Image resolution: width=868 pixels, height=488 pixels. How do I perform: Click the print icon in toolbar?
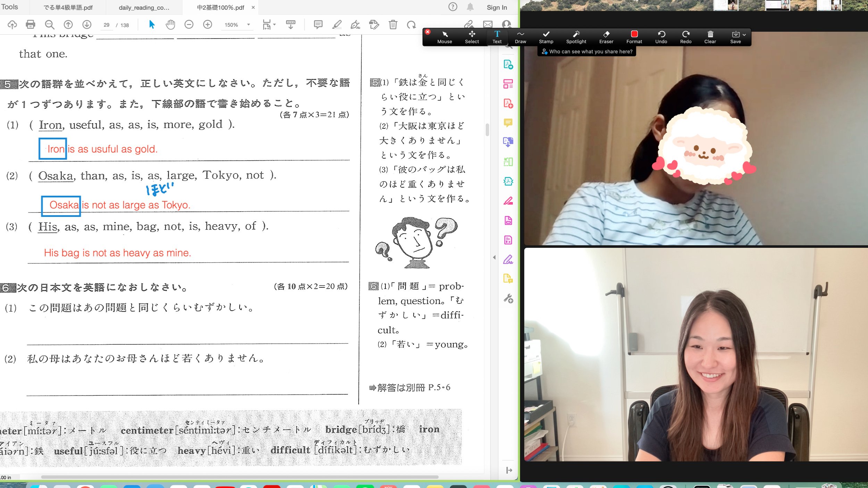[x=31, y=24]
